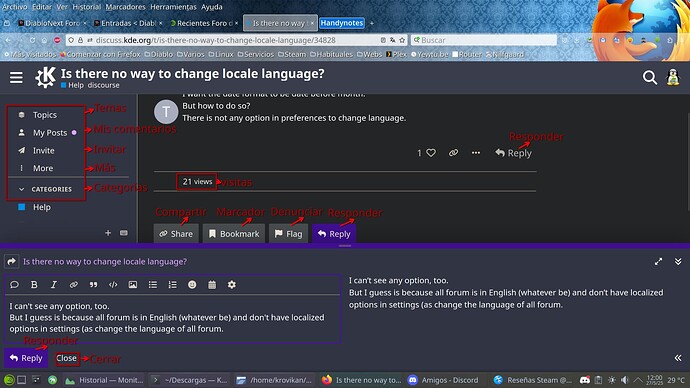This screenshot has width=690, height=388.
Task: Open the Marcadores menu in Firefox
Action: point(125,7)
